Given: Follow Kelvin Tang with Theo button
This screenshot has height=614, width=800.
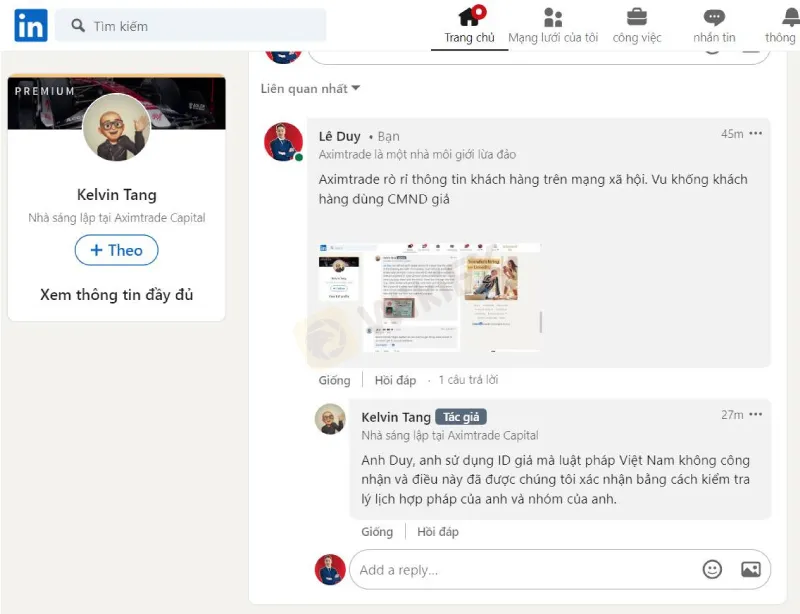Looking at the screenshot, I should pos(116,250).
